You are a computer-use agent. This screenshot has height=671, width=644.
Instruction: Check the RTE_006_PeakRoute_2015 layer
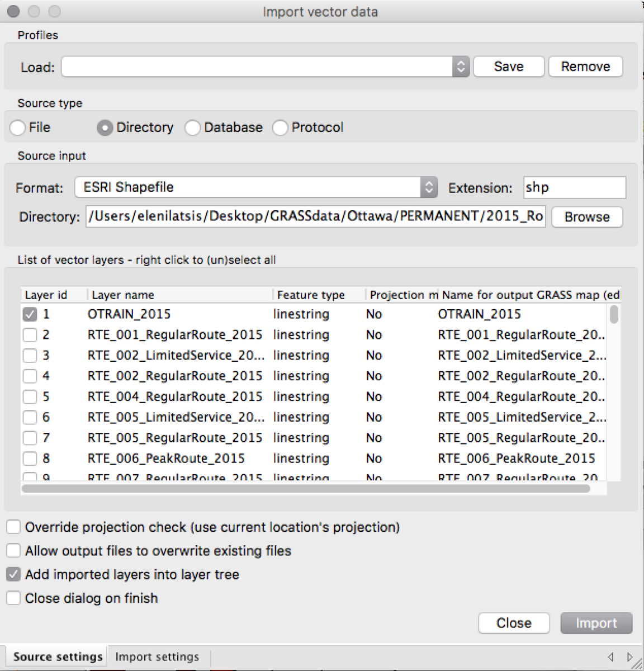click(30, 459)
